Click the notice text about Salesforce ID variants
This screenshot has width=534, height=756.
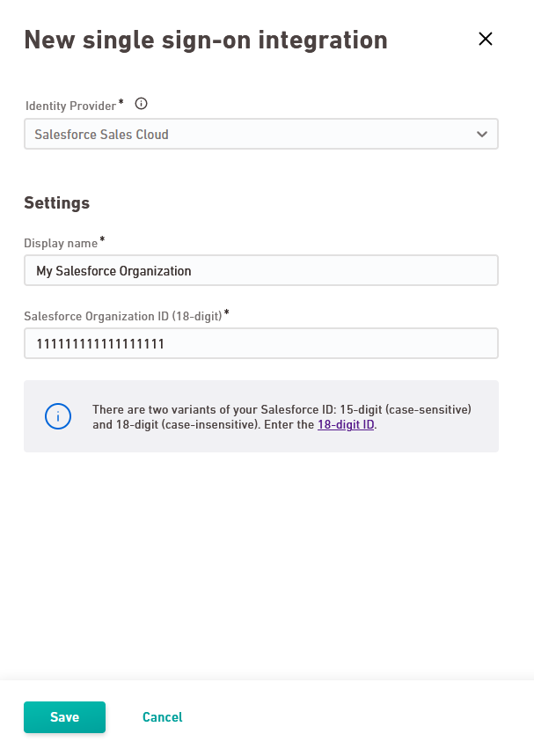[282, 417]
